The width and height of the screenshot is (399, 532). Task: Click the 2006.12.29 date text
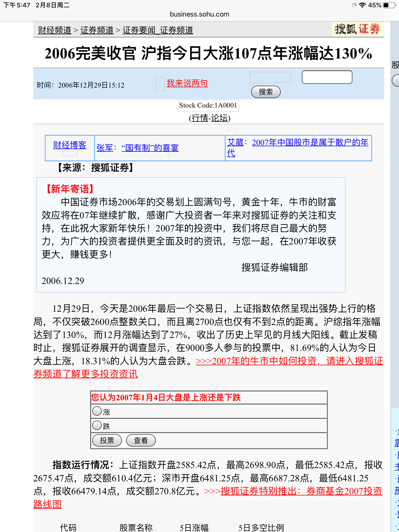(63, 281)
